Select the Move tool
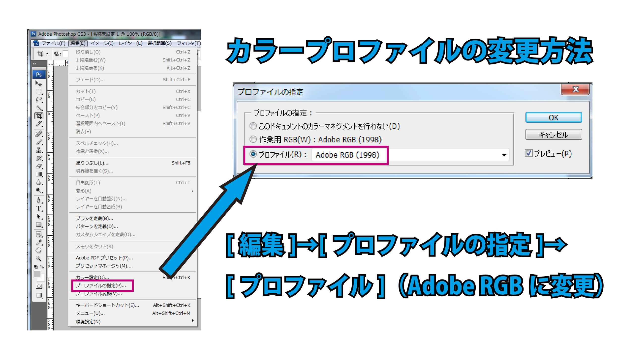Image resolution: width=620 pixels, height=364 pixels. click(38, 84)
